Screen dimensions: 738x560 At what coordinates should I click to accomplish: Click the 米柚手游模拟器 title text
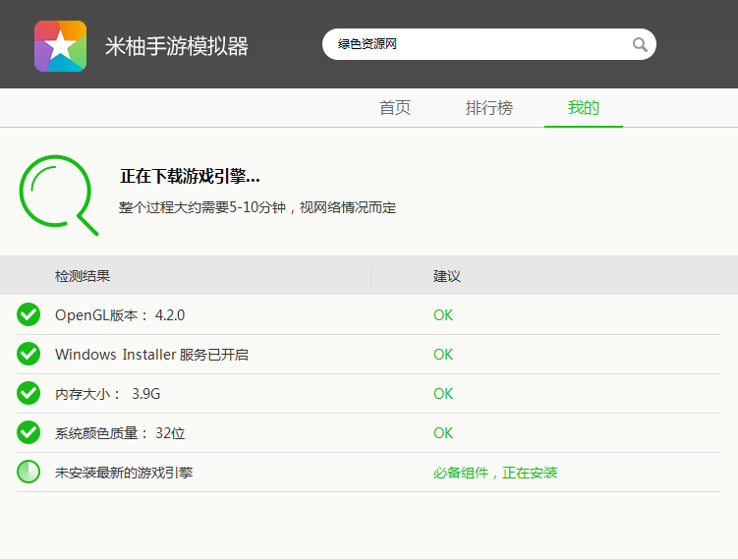tap(177, 46)
